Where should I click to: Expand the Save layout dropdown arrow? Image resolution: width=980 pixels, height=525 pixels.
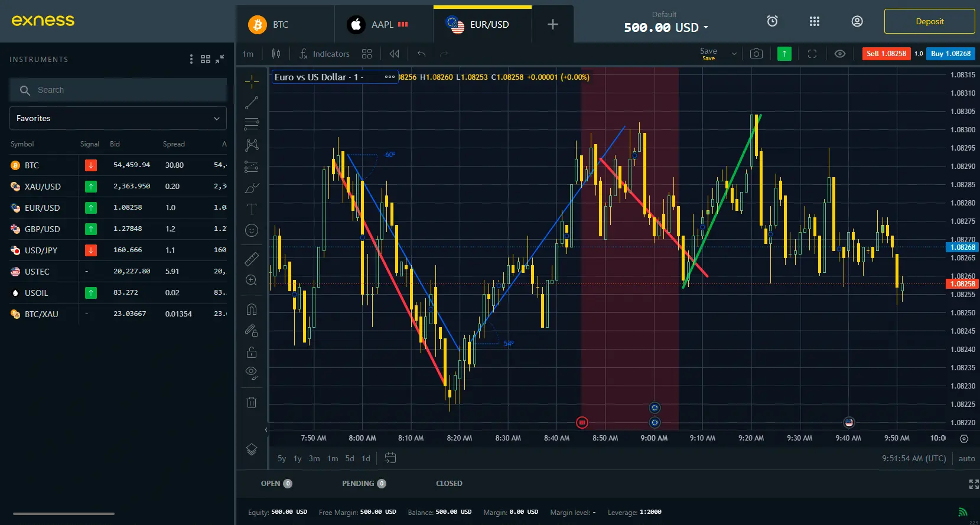pos(734,54)
